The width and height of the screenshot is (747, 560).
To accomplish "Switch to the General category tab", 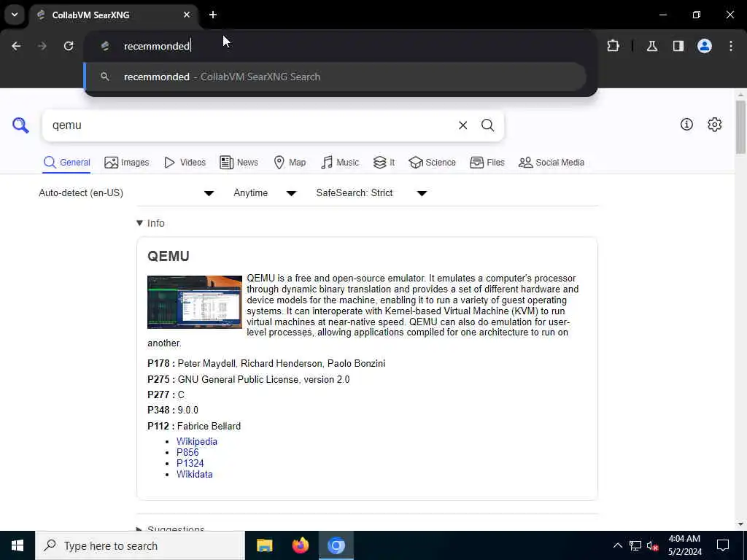I will pos(66,163).
